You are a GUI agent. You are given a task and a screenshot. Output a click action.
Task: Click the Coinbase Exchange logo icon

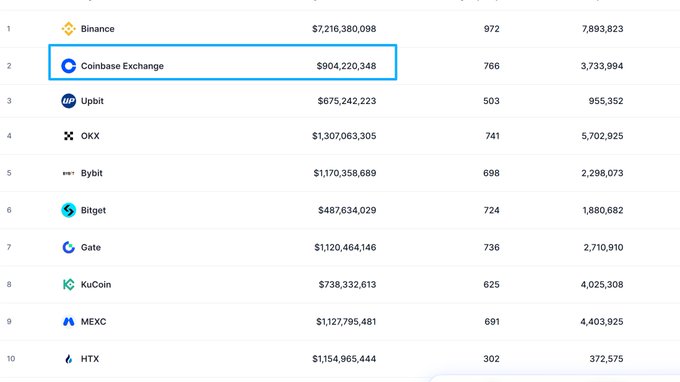pyautogui.click(x=69, y=66)
